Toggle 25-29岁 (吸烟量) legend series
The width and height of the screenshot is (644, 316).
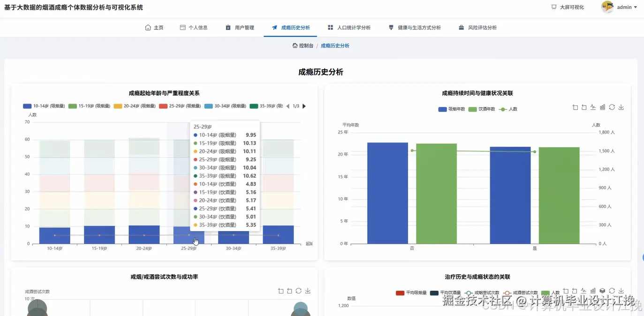pyautogui.click(x=180, y=106)
